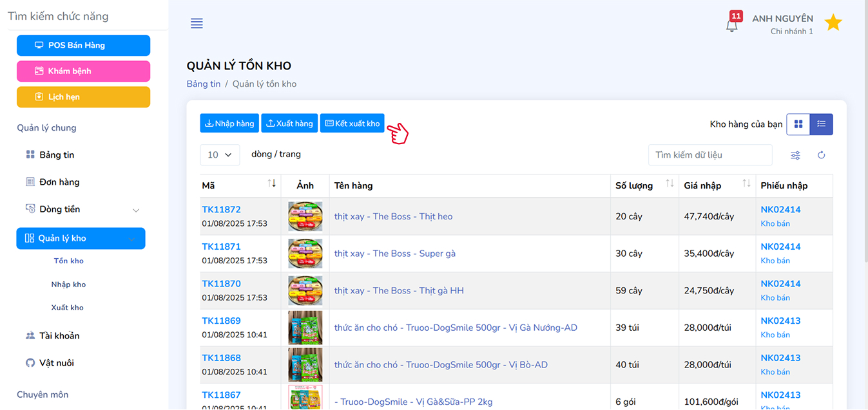Click the yellow star icon
This screenshot has height=410, width=868.
click(833, 23)
